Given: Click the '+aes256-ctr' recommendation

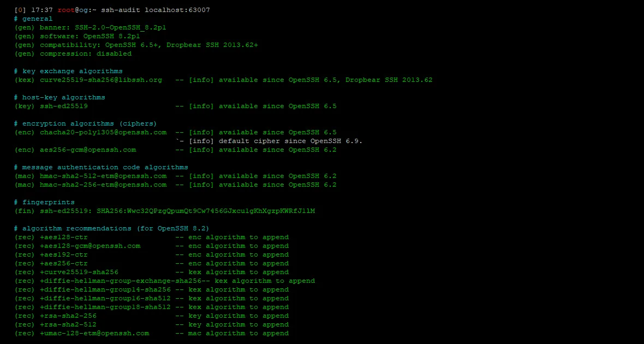Looking at the screenshot, I should tap(64, 263).
